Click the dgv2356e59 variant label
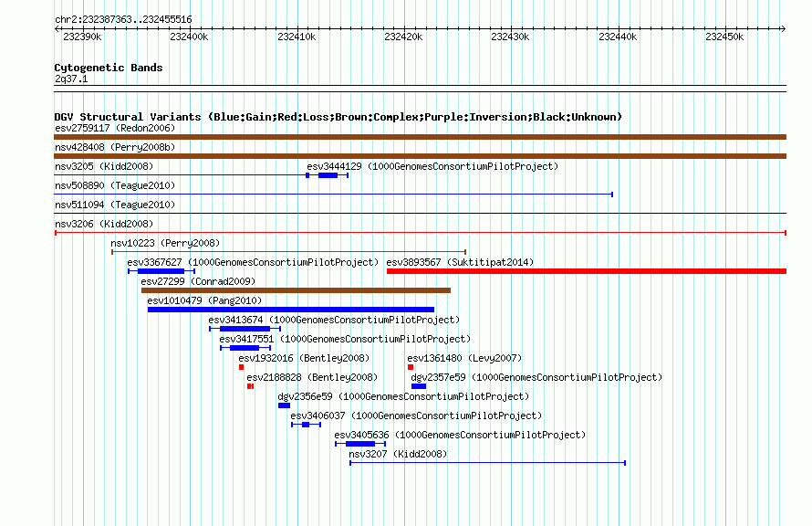Image resolution: width=812 pixels, height=526 pixels. point(403,396)
